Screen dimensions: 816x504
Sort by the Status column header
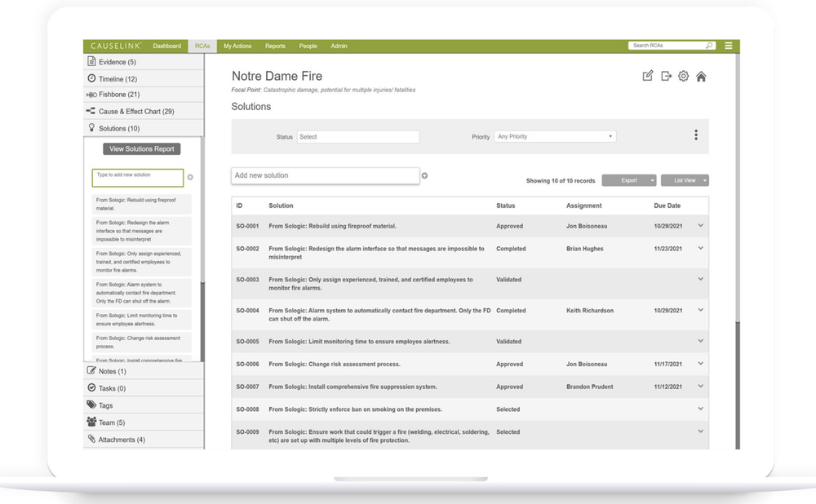tap(505, 206)
